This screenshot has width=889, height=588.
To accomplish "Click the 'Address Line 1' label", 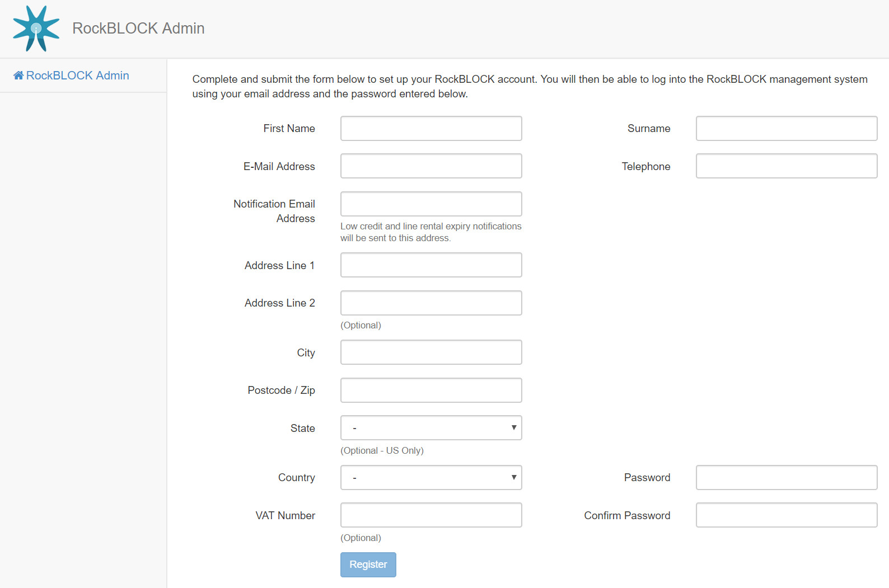I will pyautogui.click(x=280, y=265).
